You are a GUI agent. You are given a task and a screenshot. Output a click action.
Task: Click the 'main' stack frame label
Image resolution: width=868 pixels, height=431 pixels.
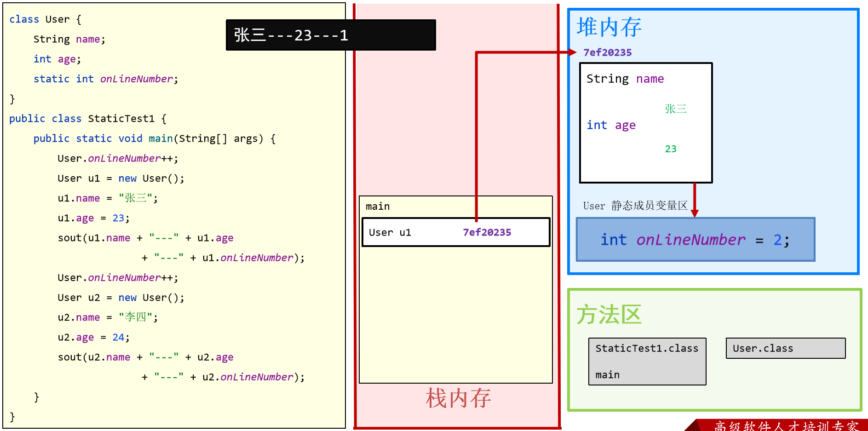pos(378,207)
